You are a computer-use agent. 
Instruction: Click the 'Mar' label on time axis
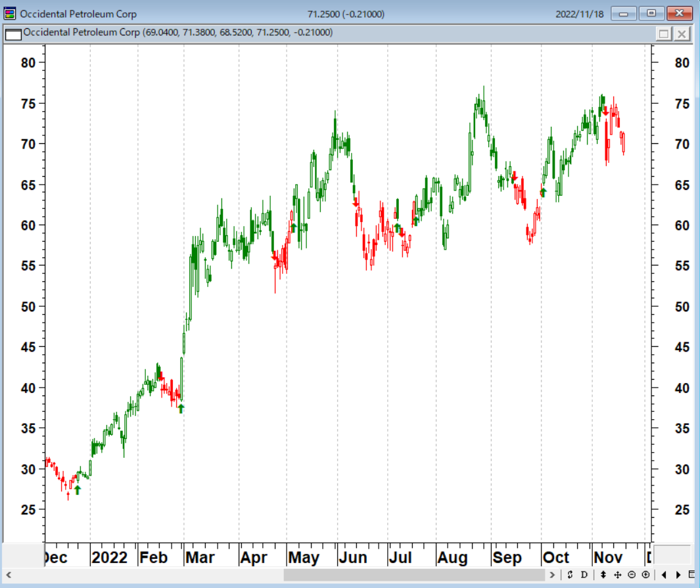coord(200,558)
